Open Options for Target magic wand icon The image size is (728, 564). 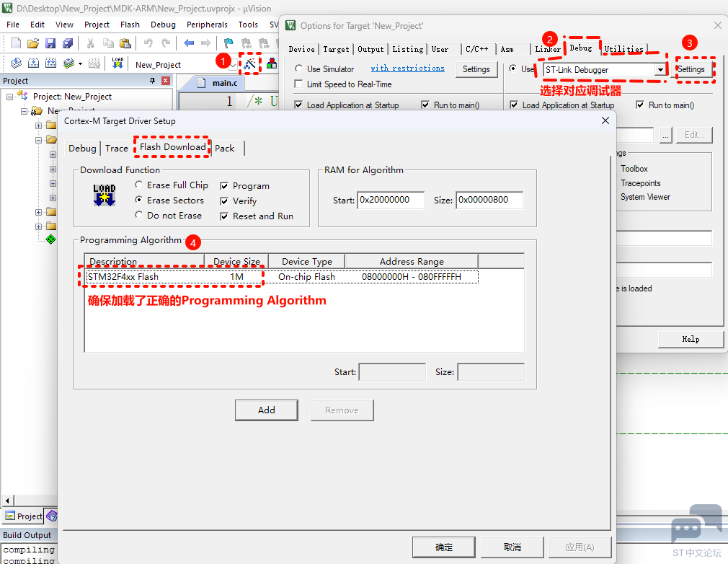pyautogui.click(x=250, y=63)
